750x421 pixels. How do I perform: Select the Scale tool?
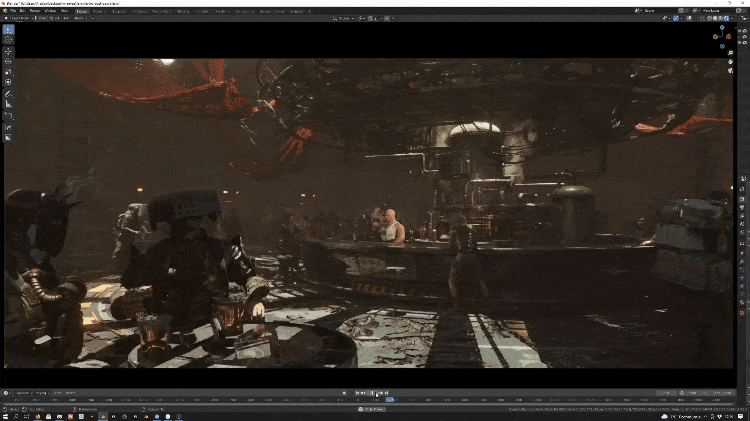coord(8,72)
